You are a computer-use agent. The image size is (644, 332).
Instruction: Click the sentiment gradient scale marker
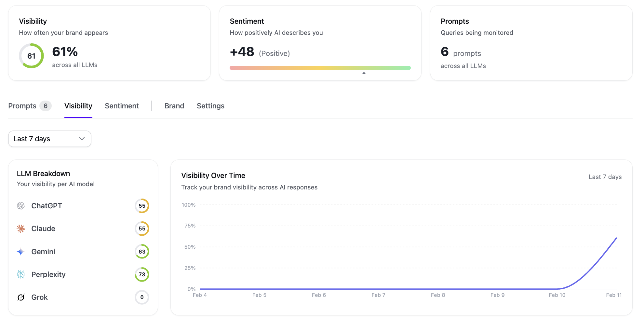point(364,72)
